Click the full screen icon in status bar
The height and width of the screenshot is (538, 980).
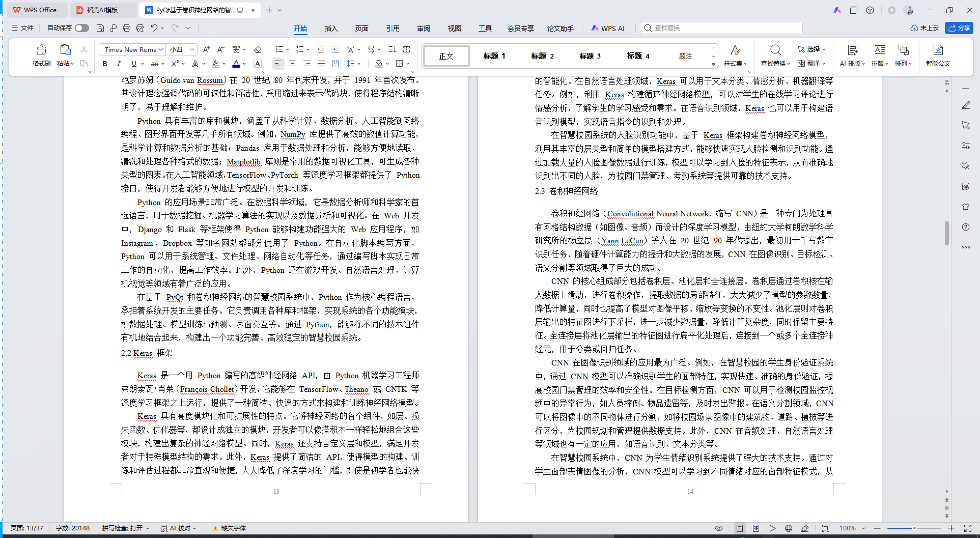point(968,528)
